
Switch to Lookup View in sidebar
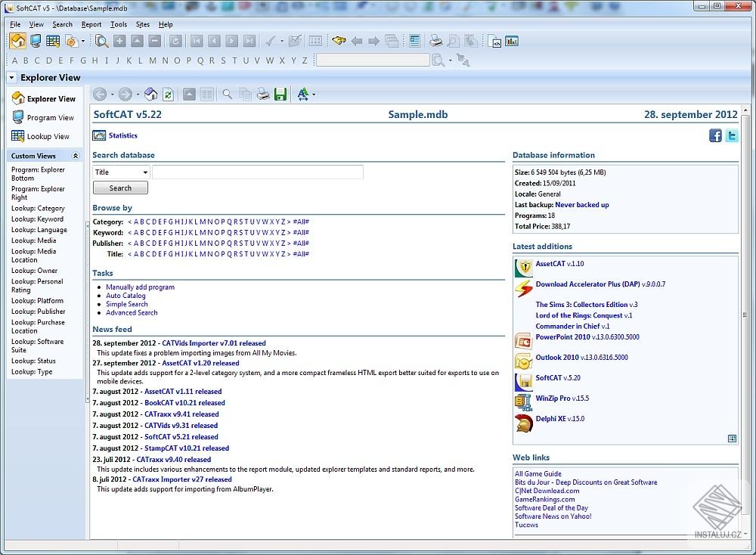coord(48,137)
